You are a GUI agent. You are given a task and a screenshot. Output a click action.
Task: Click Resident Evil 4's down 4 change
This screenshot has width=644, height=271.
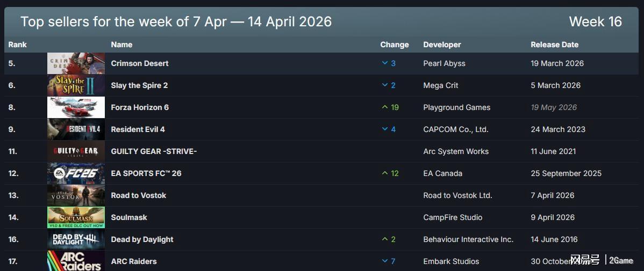click(x=389, y=129)
